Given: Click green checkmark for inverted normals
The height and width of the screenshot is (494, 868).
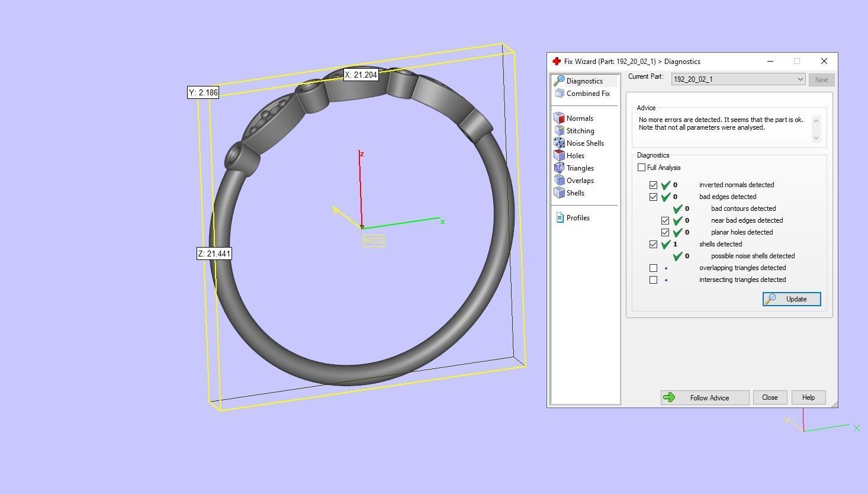Looking at the screenshot, I should pyautogui.click(x=666, y=185).
